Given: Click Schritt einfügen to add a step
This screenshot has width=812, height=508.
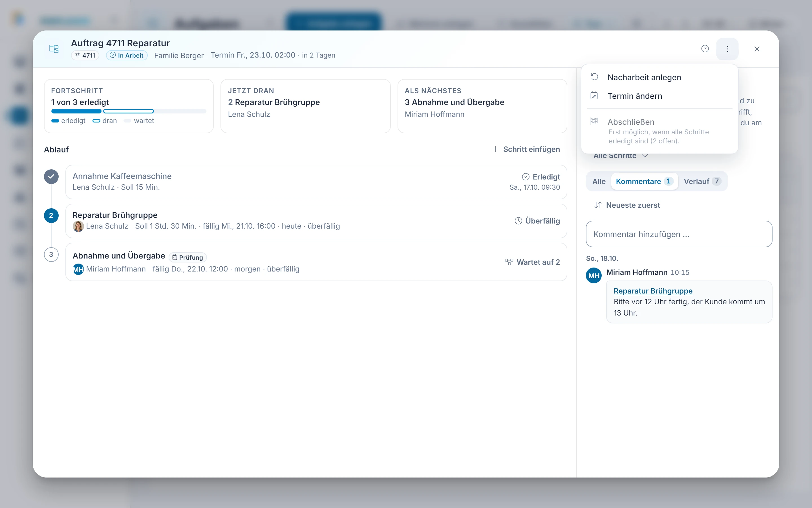Looking at the screenshot, I should coord(526,149).
